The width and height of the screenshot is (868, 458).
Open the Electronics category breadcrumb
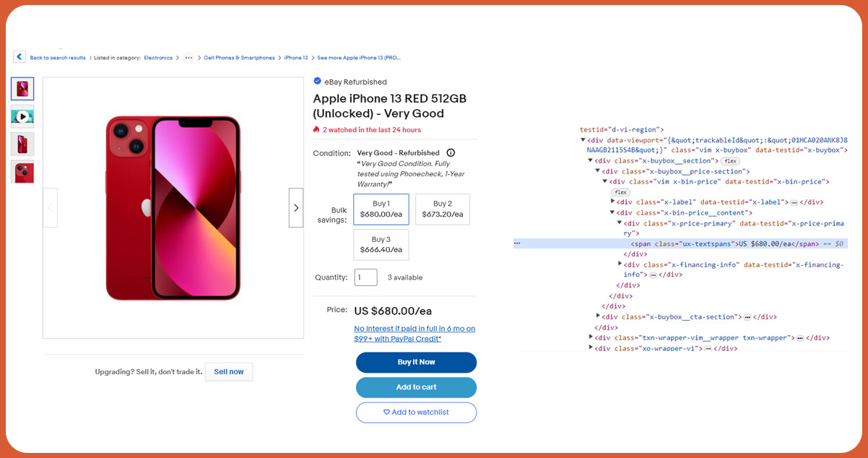coord(158,58)
